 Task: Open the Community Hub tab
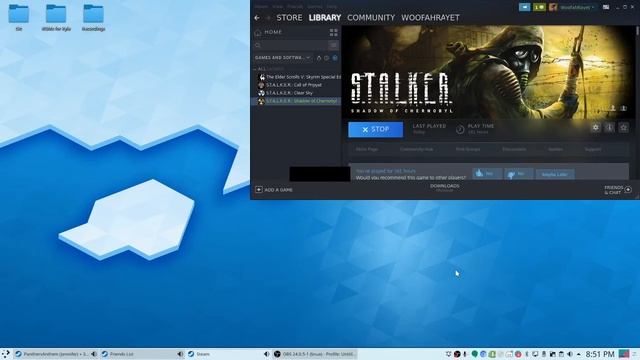416,149
